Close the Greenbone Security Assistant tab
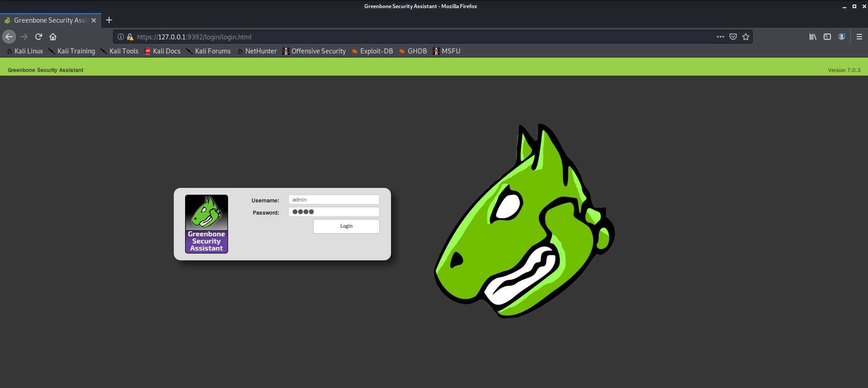Screen dimensions: 868x388 pos(94,20)
